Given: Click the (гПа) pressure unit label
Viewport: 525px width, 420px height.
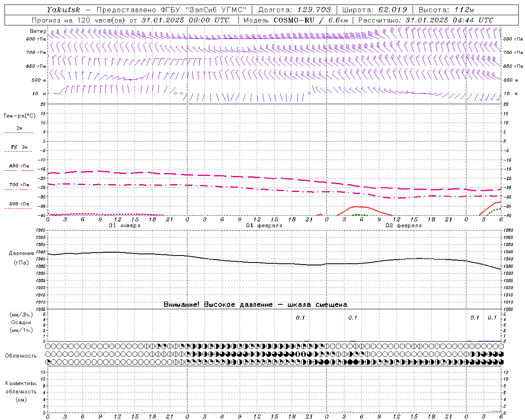Looking at the screenshot, I should click(21, 262).
